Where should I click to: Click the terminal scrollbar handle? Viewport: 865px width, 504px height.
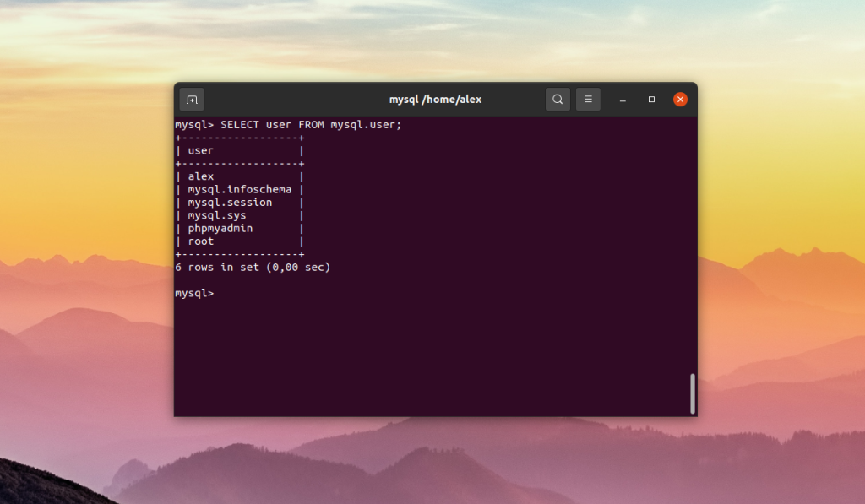[693, 393]
